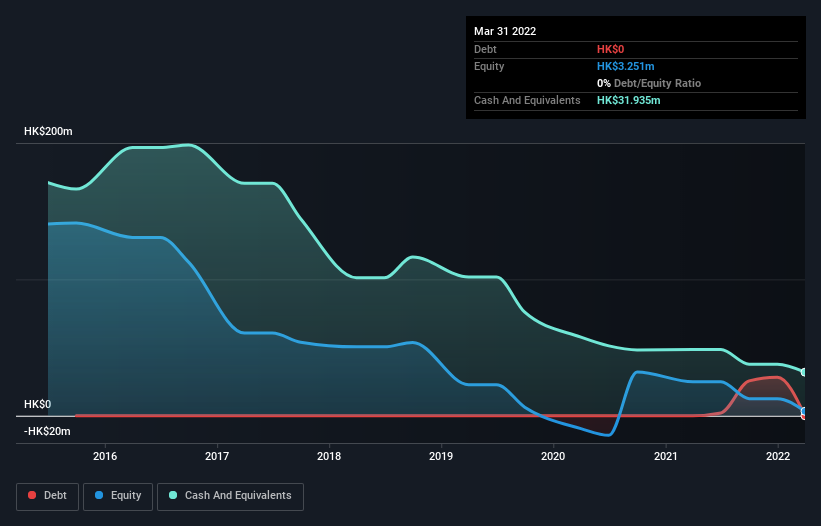This screenshot has width=821, height=526.
Task: Click the Mar 31 2022 tooltip date
Action: [x=505, y=31]
